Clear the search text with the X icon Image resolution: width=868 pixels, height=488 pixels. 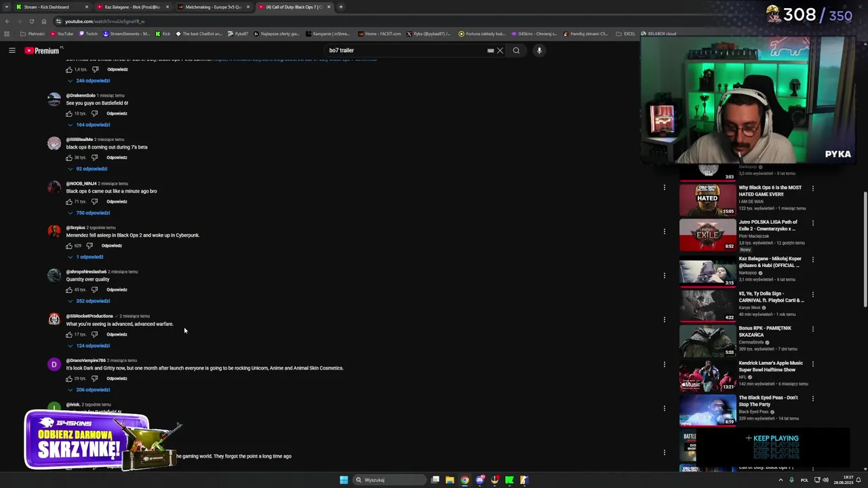pyautogui.click(x=500, y=50)
